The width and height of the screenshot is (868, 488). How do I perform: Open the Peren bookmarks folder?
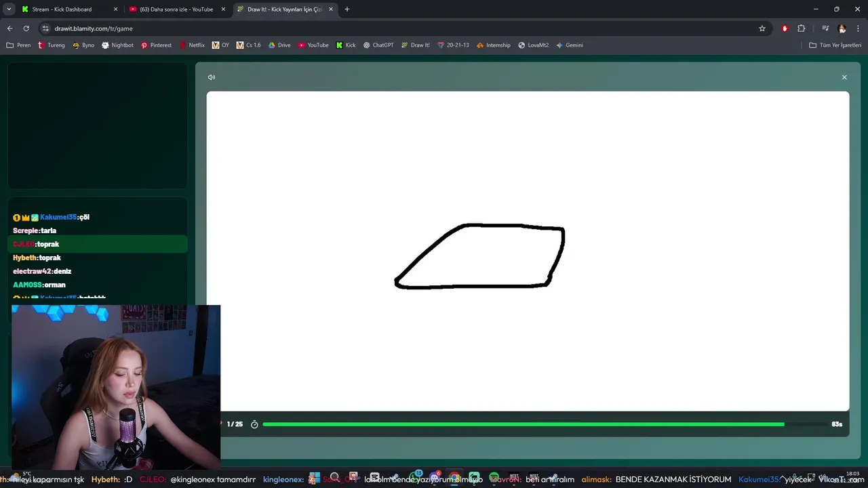click(18, 45)
